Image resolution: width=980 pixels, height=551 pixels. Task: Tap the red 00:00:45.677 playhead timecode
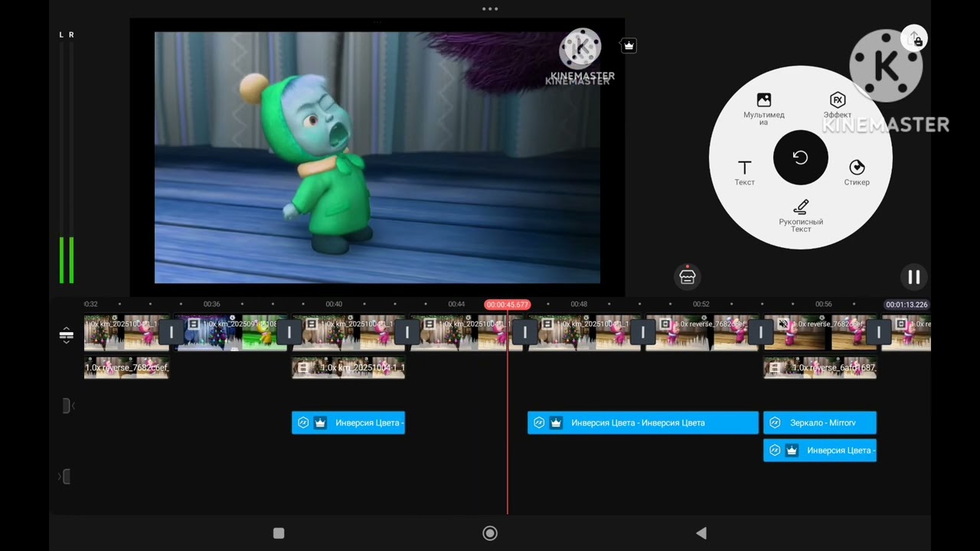(x=507, y=305)
